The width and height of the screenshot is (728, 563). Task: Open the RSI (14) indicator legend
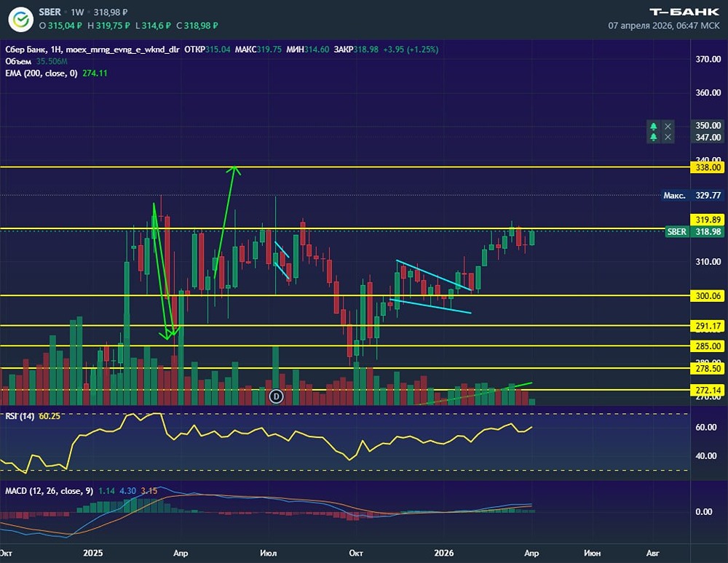[20, 416]
